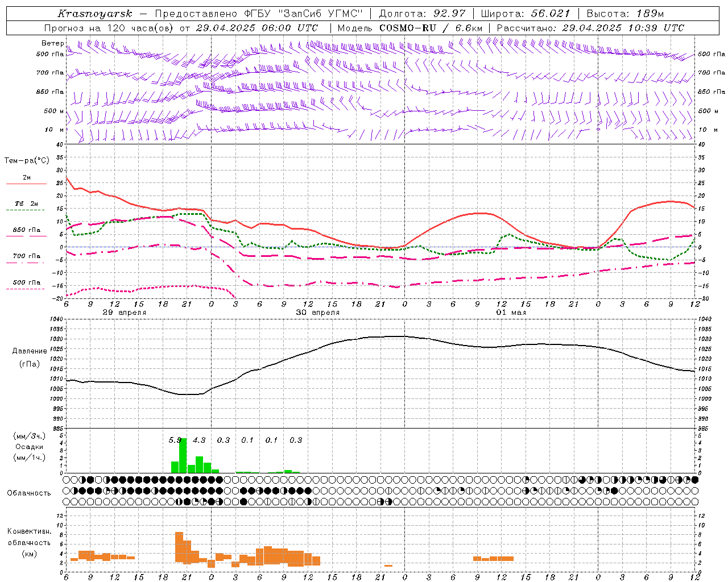This screenshot has width=728, height=582.
Task: Click the "Ветер" wind panel label
Action: pos(52,43)
